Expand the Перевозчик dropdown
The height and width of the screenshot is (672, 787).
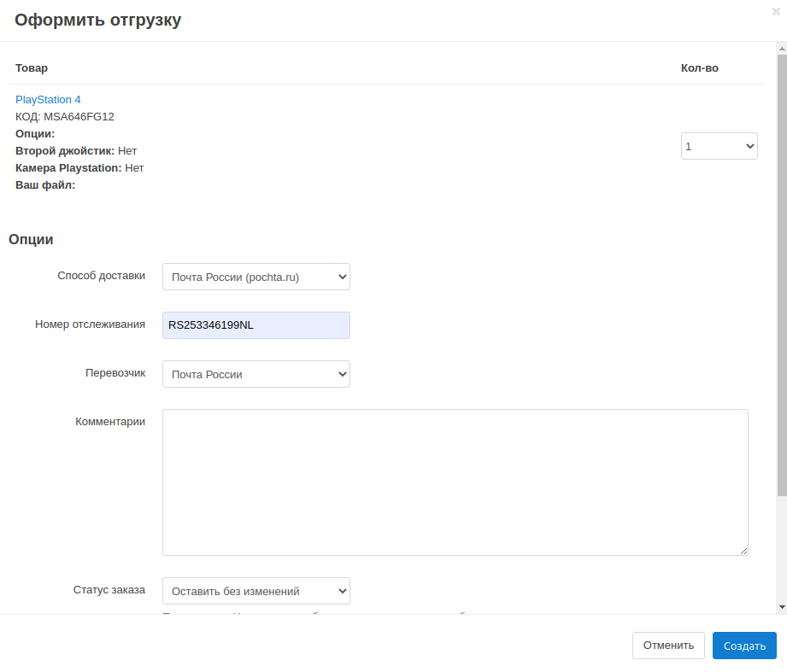(x=256, y=374)
